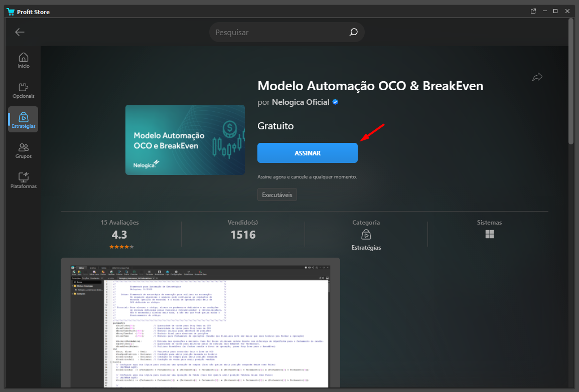The image size is (579, 392).
Task: Maximize the Profit Store window
Action: click(x=555, y=11)
